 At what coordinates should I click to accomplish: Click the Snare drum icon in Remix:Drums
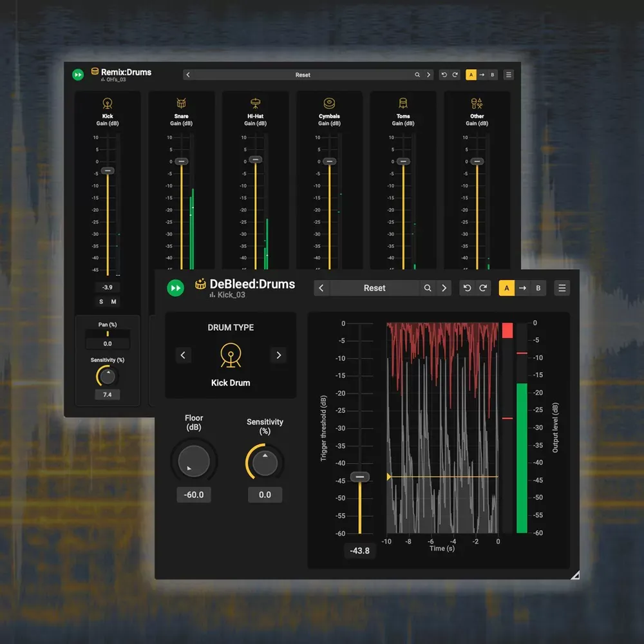tap(181, 103)
